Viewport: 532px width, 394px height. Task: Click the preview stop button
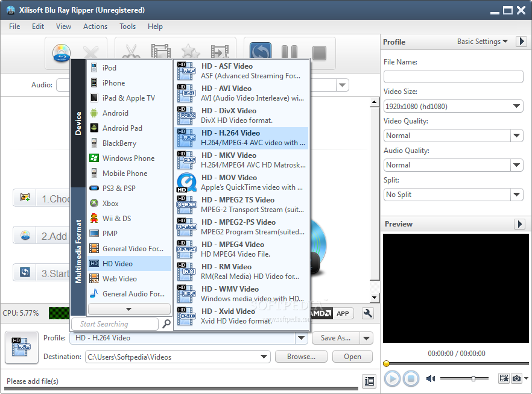click(411, 378)
